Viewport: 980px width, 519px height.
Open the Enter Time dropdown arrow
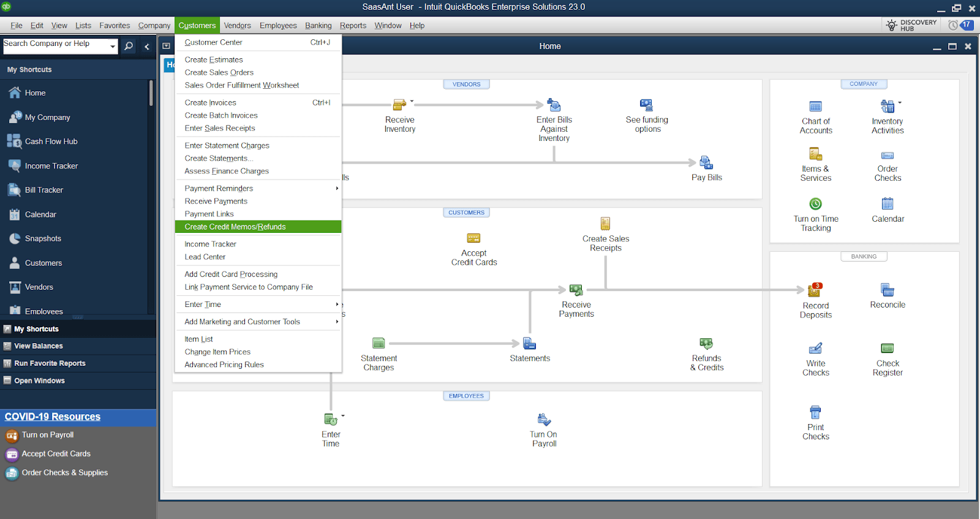pyautogui.click(x=343, y=415)
